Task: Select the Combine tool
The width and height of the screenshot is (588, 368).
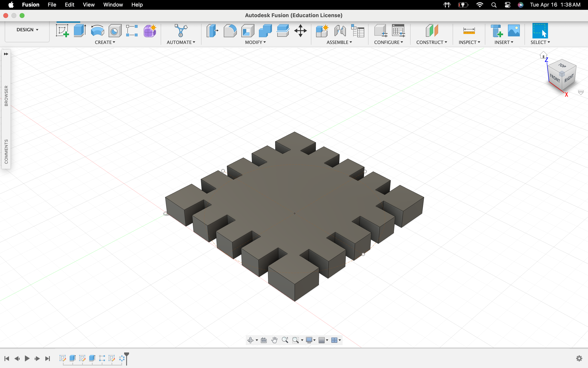Action: [x=265, y=31]
